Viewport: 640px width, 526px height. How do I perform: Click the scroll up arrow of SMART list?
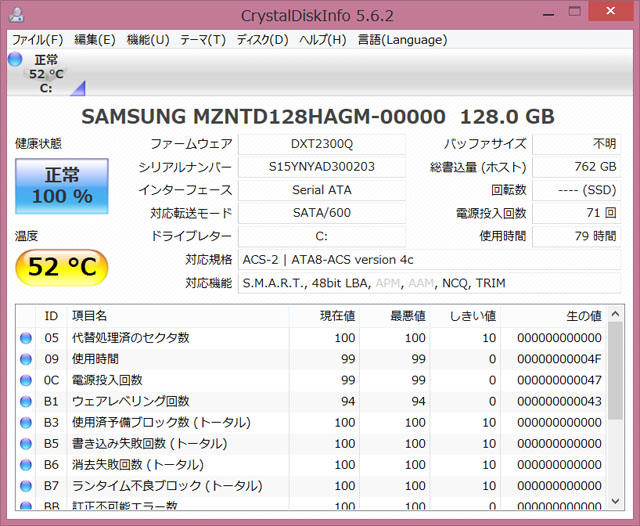pyautogui.click(x=616, y=314)
